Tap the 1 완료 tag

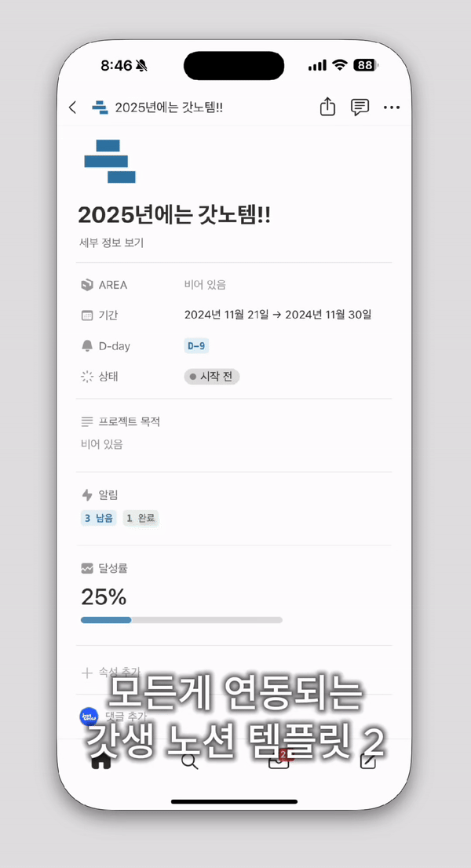click(141, 518)
